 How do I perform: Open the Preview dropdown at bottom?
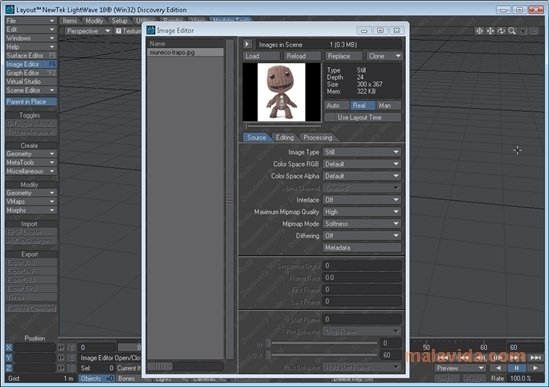coord(460,368)
